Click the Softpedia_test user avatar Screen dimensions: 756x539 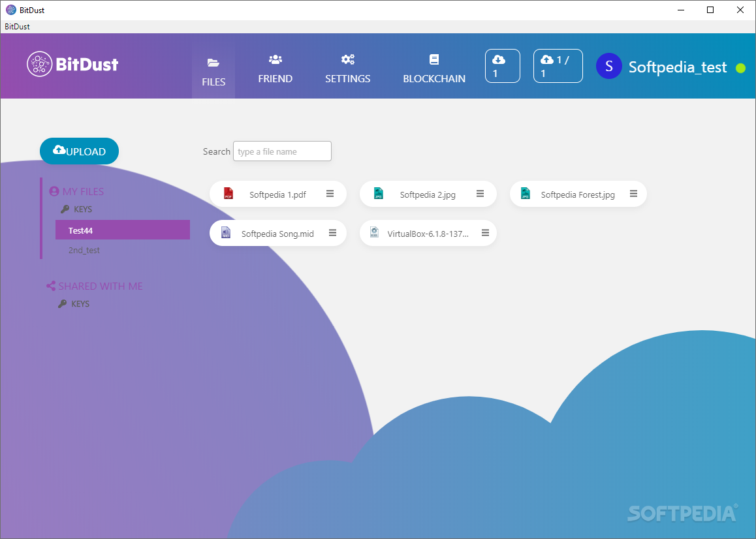(609, 66)
